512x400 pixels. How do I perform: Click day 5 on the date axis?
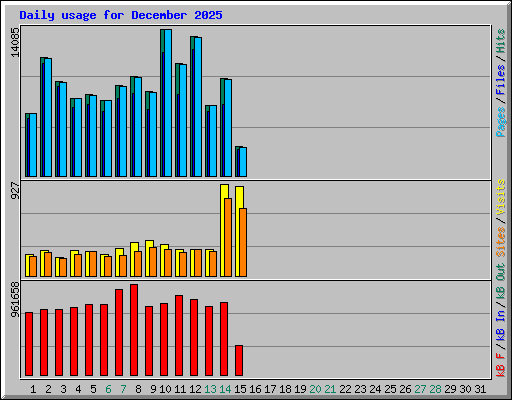coord(93,389)
